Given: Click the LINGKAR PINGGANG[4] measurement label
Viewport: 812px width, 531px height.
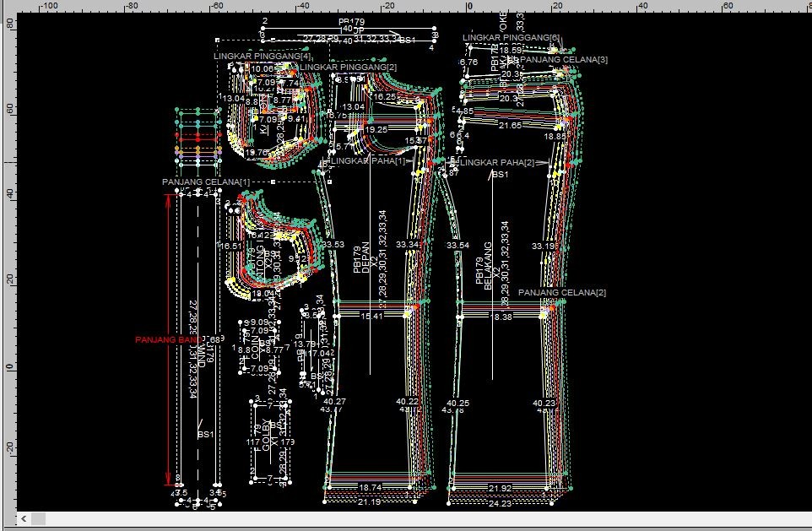Looking at the screenshot, I should (263, 56).
